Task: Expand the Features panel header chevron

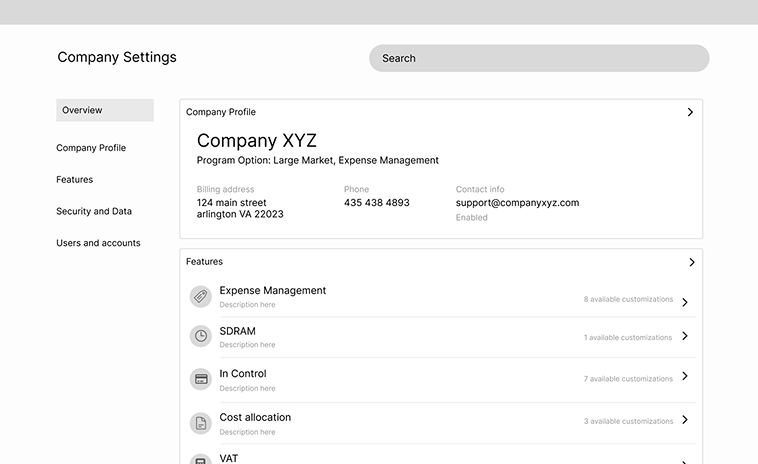Action: tap(691, 262)
